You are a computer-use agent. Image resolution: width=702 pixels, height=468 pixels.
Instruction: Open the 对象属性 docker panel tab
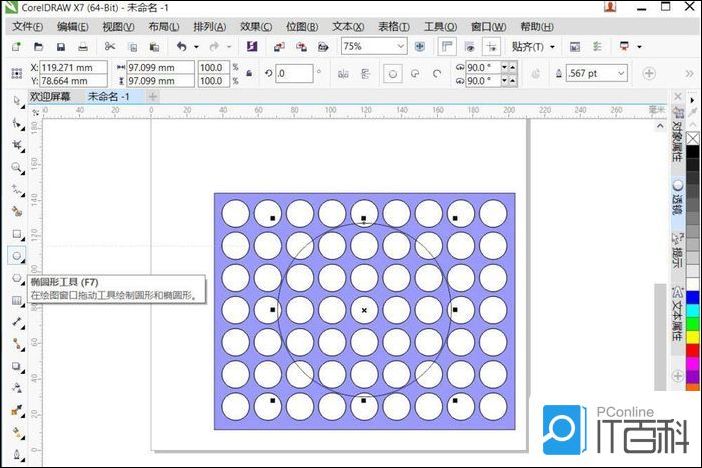pyautogui.click(x=678, y=141)
